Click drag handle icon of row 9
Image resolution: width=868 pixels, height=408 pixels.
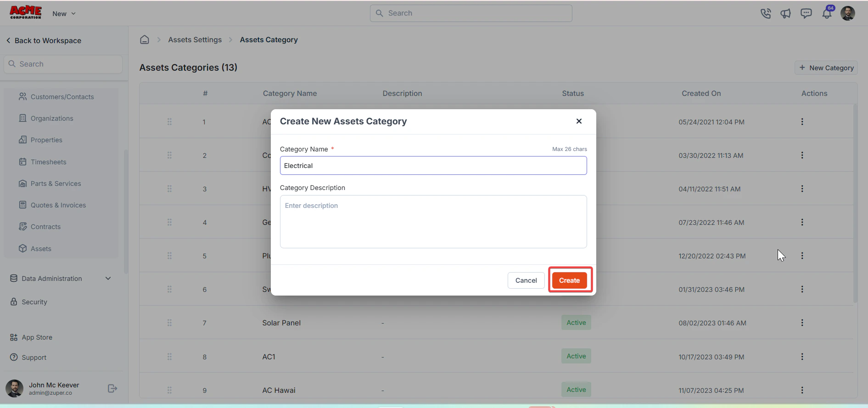coord(169,390)
